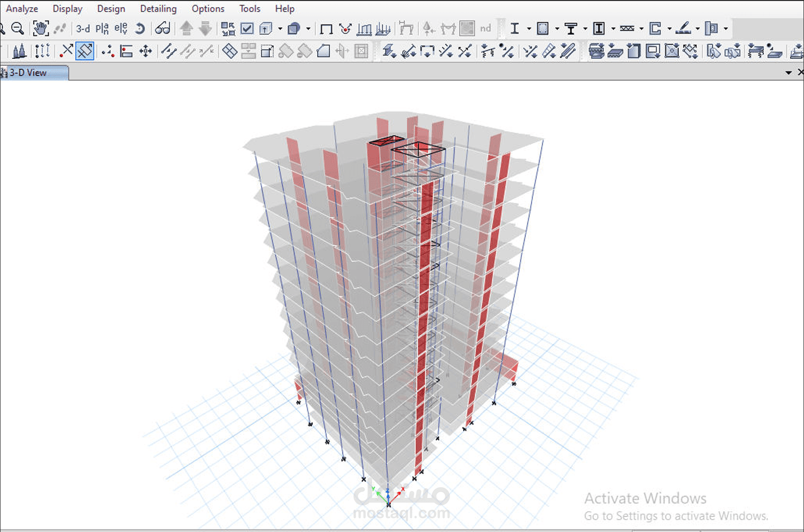Open the view window list arrow
Screen dimensions: 804x532
click(788, 73)
